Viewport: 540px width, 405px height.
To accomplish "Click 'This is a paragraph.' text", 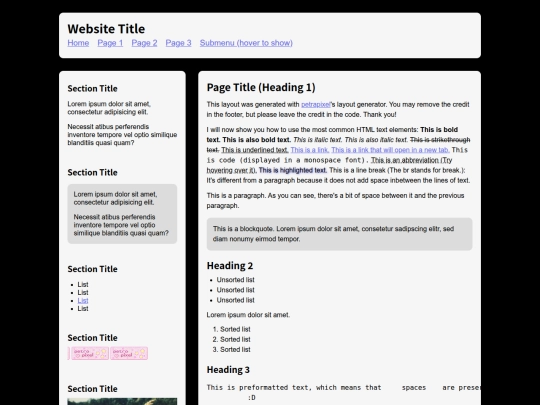I will (236, 196).
